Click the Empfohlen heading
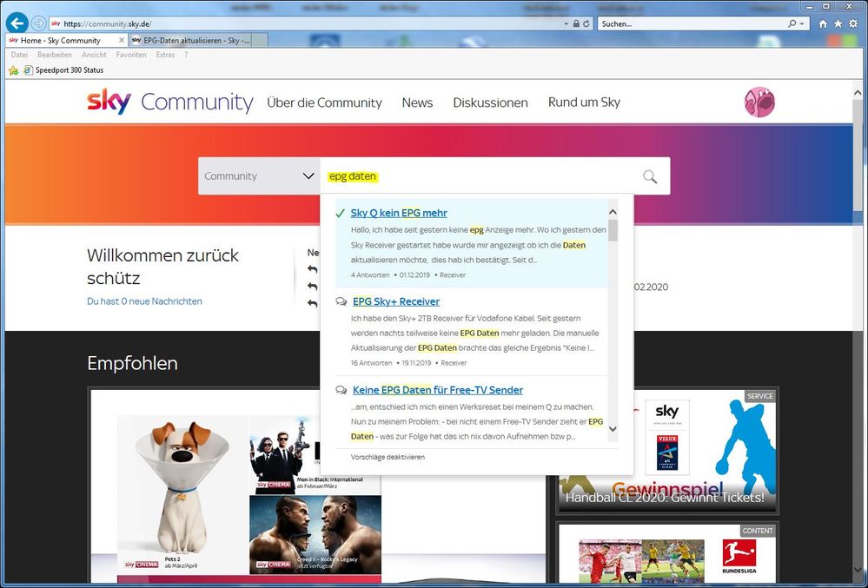Image resolution: width=868 pixels, height=588 pixels. pos(132,363)
